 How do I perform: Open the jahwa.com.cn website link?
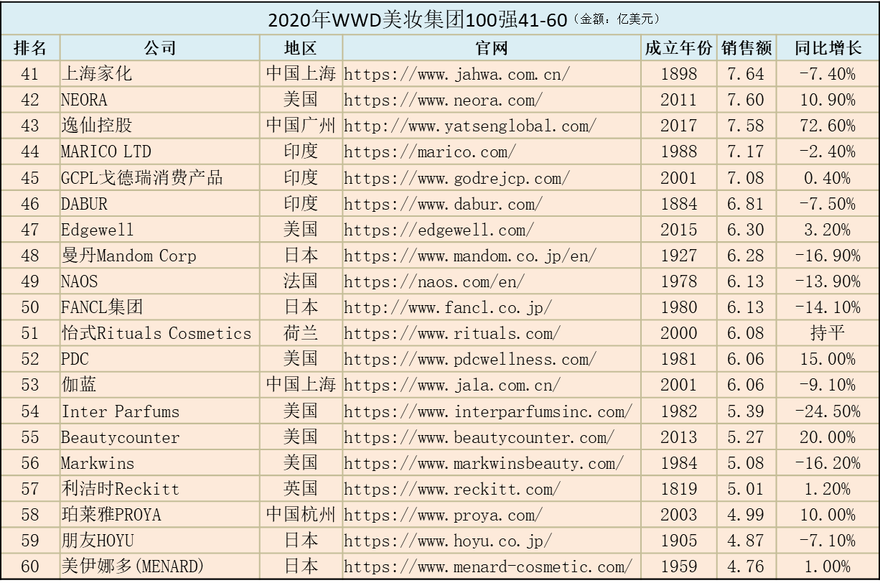click(x=457, y=74)
